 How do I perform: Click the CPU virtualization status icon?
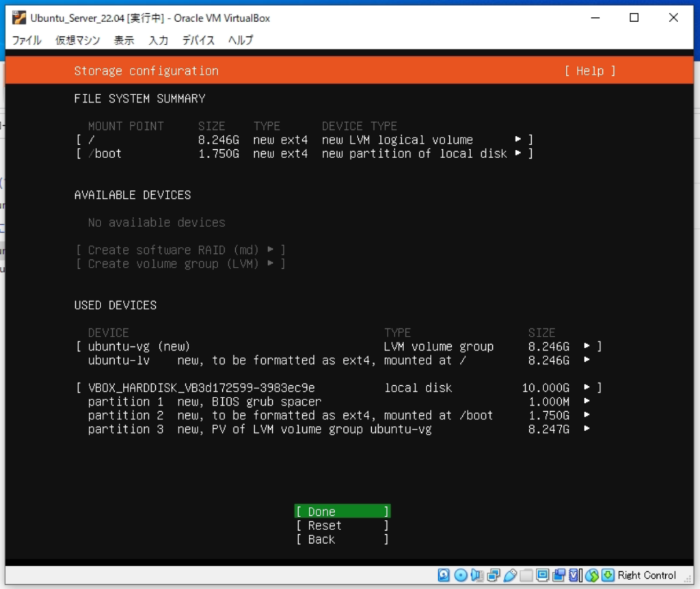[575, 575]
